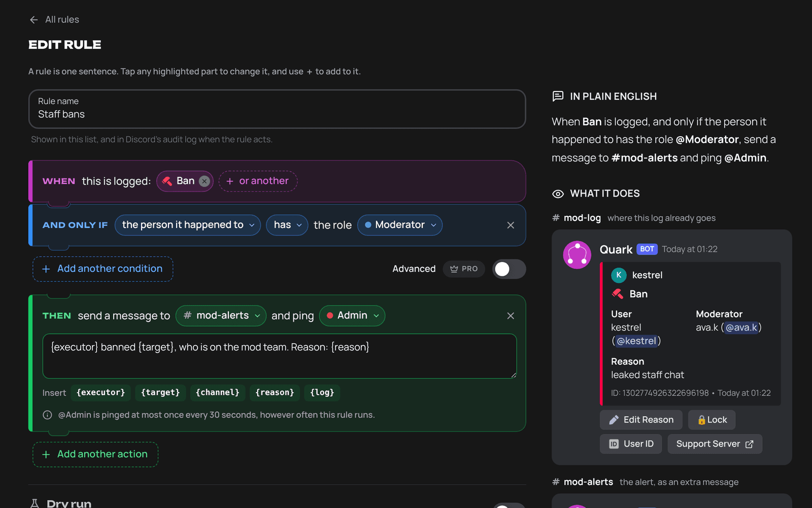Click the Rule name input field
Viewport: 812px width, 508px height.
point(277,109)
